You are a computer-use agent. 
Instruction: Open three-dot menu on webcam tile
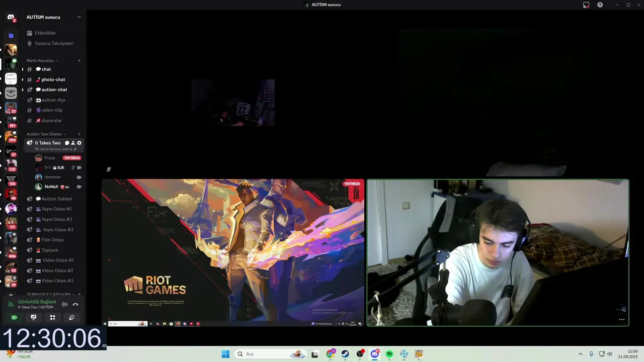coord(622,319)
